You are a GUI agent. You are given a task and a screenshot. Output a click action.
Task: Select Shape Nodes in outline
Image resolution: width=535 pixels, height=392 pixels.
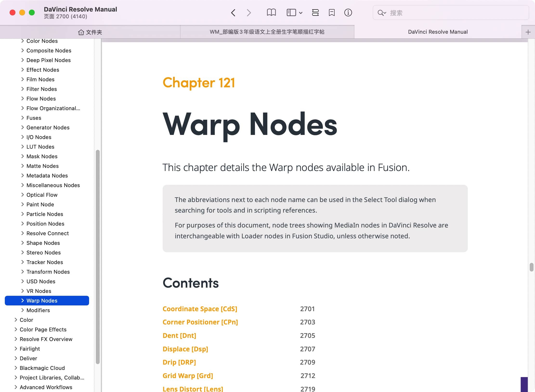pyautogui.click(x=43, y=243)
